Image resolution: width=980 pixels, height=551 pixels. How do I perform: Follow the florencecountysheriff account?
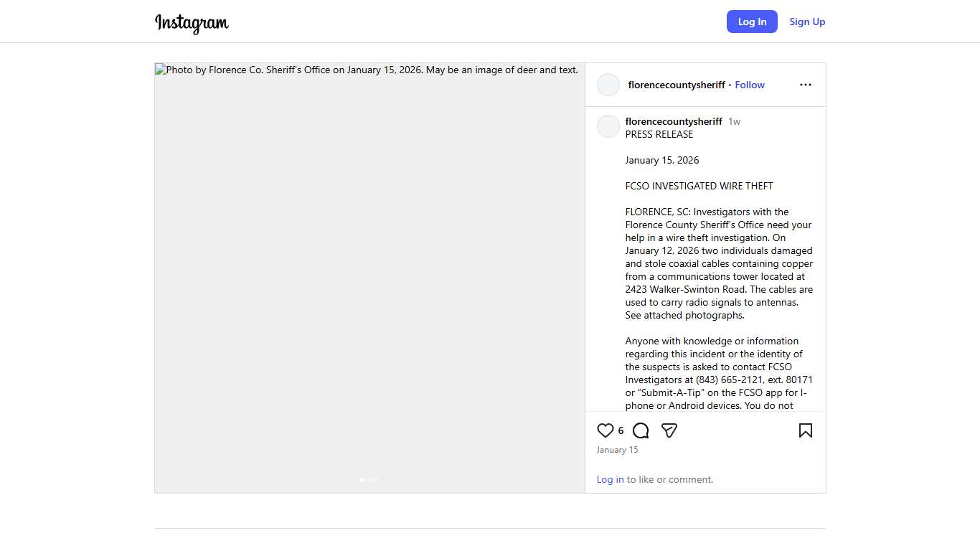(750, 85)
